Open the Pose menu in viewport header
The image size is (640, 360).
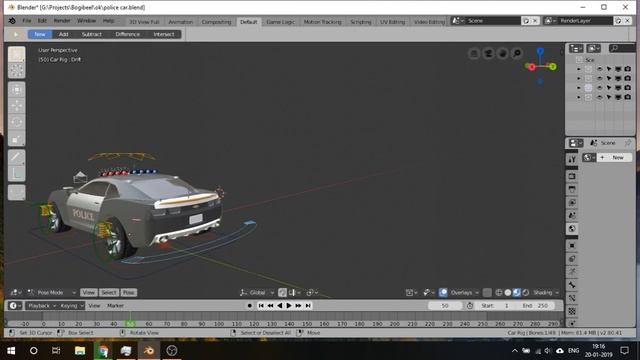(129, 293)
